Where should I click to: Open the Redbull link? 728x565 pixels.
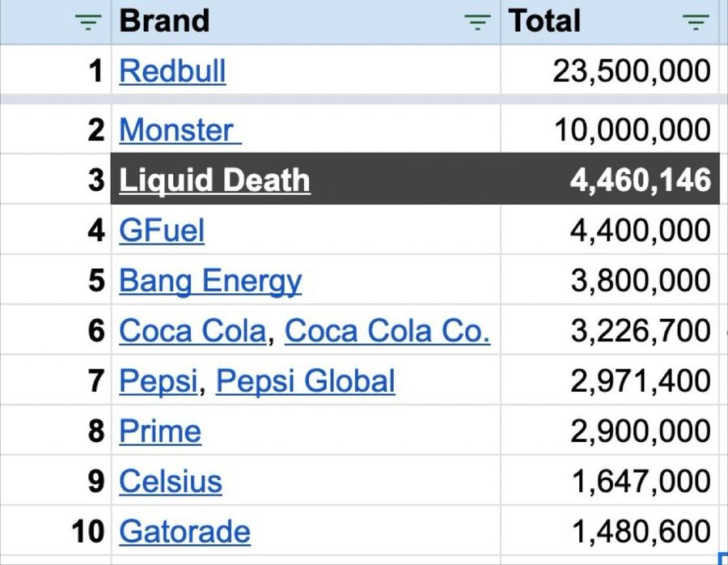173,71
